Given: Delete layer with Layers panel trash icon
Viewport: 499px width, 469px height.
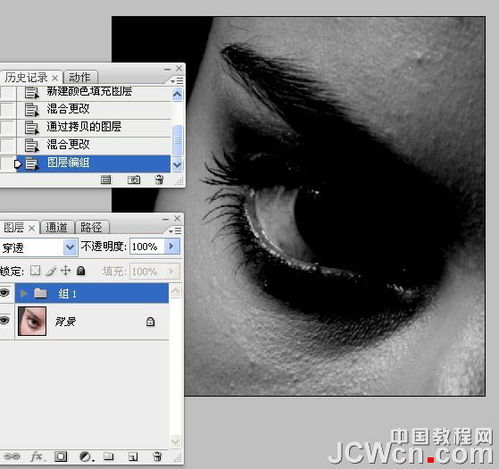Looking at the screenshot, I should click(x=157, y=456).
